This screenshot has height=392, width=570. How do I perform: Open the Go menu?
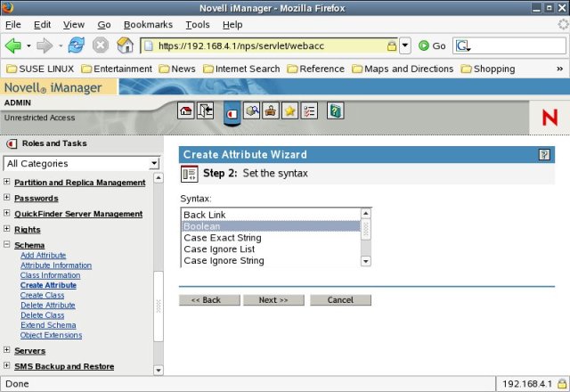[x=104, y=25]
